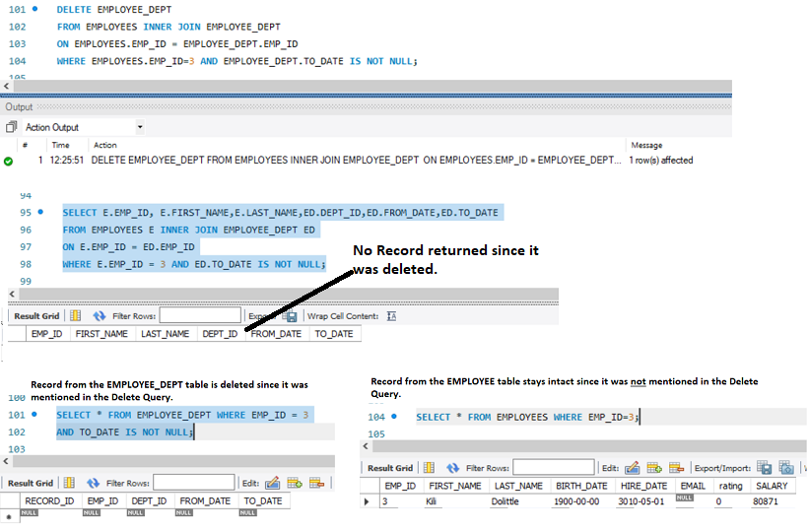Click the cell 3010-05-01
This screenshot has height=532, width=808.
(x=641, y=501)
